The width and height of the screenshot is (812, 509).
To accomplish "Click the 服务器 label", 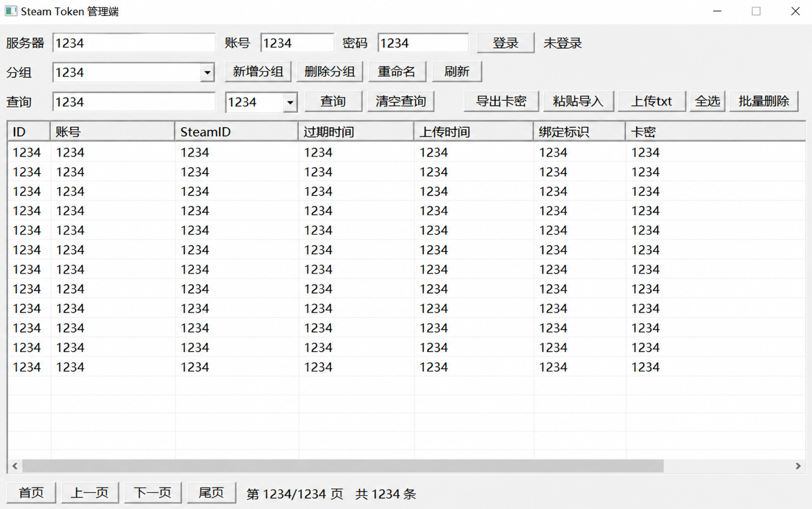I will click(x=25, y=43).
